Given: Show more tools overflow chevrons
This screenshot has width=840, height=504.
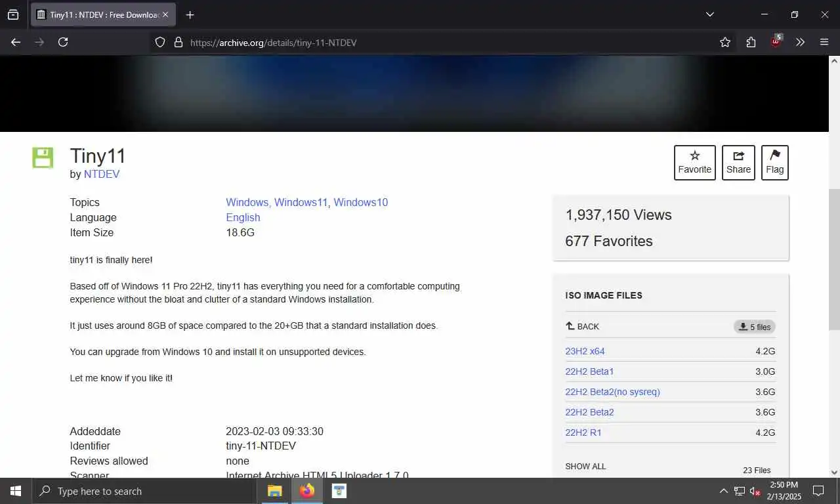Looking at the screenshot, I should 800,42.
